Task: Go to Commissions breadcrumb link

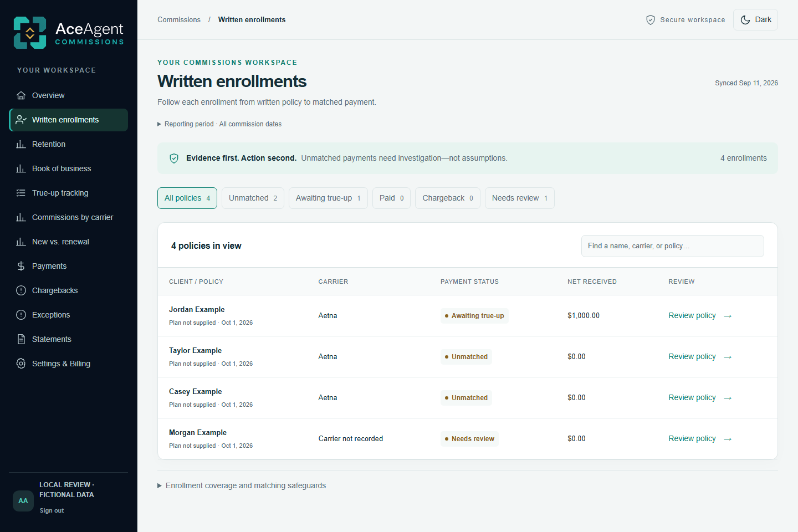Action: [x=179, y=20]
